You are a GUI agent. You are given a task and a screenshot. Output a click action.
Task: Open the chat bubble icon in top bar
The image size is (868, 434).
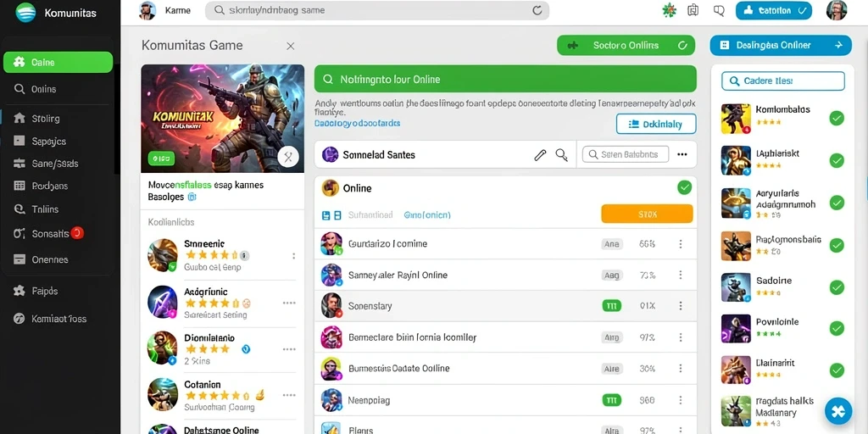pos(719,10)
